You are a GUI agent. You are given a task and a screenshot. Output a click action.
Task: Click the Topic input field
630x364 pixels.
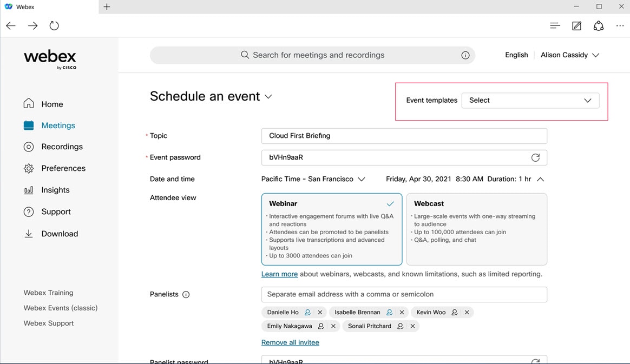404,136
